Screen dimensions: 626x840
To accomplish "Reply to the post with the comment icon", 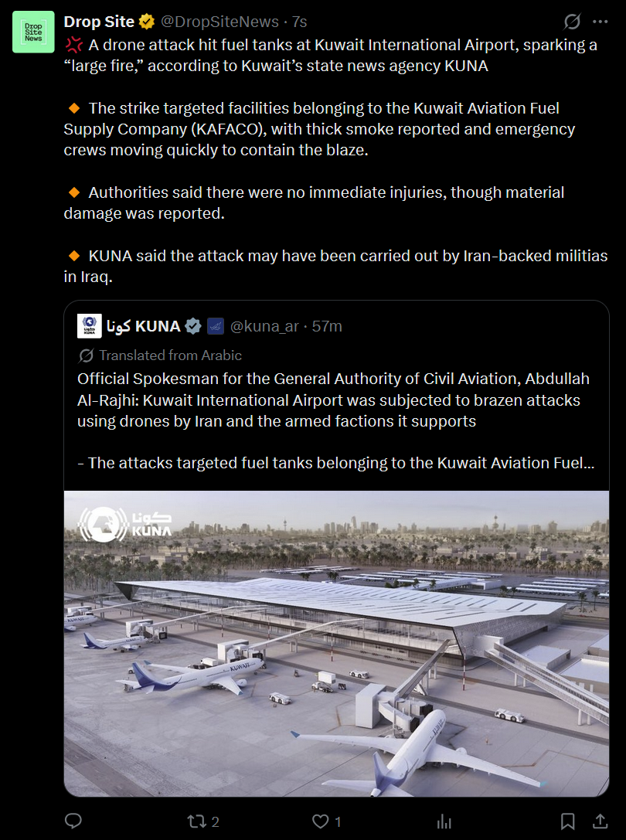I will [x=73, y=821].
